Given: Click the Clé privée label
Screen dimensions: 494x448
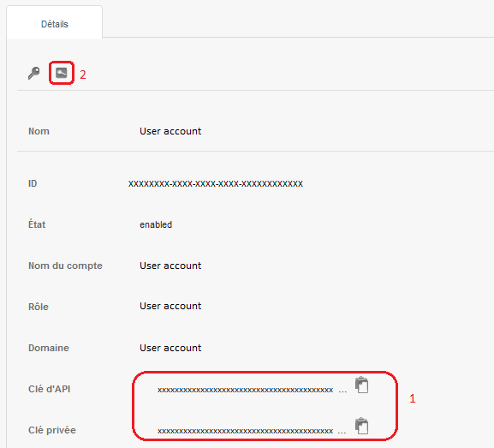Looking at the screenshot, I should 52,430.
